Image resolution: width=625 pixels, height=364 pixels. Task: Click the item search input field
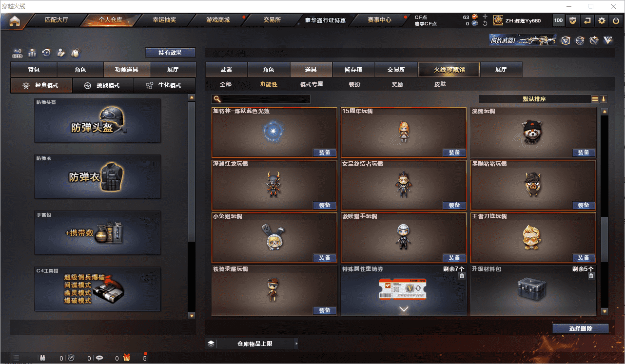[x=261, y=99]
